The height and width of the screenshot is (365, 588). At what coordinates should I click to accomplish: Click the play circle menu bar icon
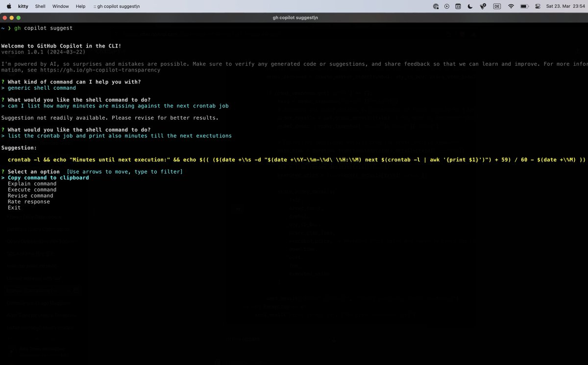[447, 6]
